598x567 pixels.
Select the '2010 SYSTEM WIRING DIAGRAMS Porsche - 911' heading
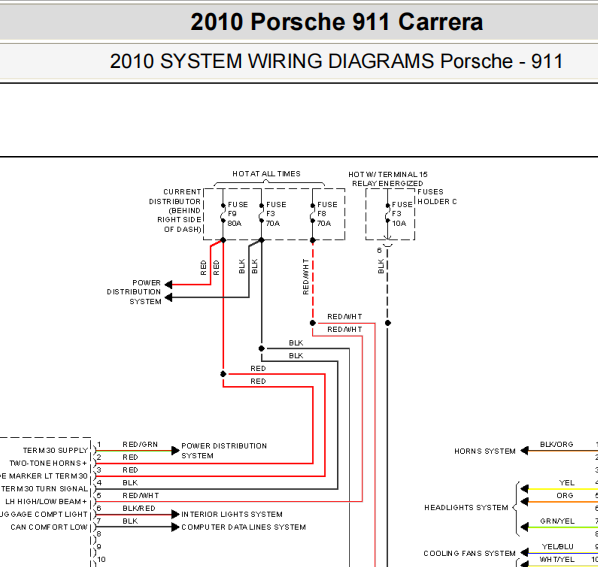[336, 61]
